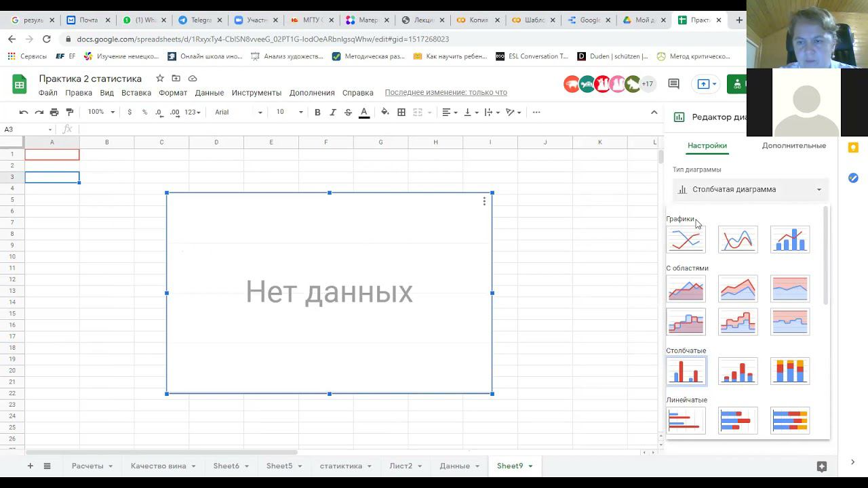Screen dimensions: 868x488
Task: Click the redo icon in toolbar
Action: pos(39,112)
